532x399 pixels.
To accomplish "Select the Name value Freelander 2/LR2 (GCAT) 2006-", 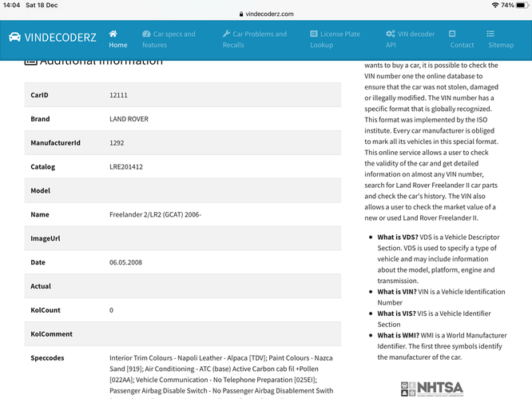I will (156, 214).
